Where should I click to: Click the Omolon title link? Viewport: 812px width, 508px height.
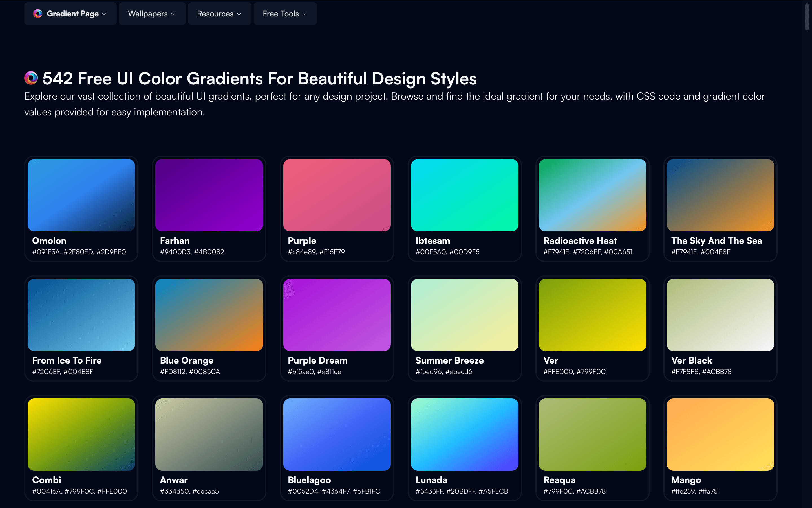49,240
